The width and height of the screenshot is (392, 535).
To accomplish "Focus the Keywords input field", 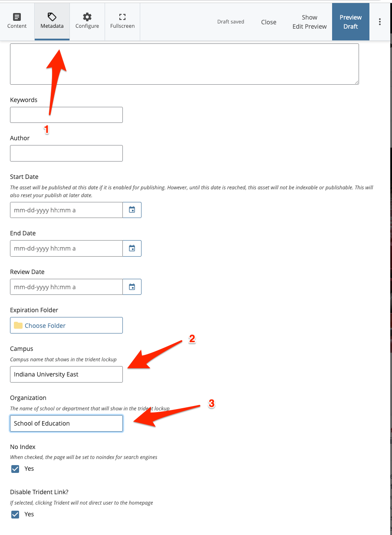I will tap(66, 115).
